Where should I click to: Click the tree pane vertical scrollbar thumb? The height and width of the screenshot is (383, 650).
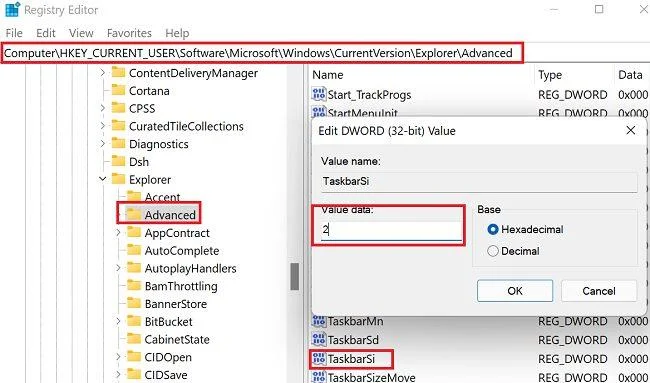(295, 276)
